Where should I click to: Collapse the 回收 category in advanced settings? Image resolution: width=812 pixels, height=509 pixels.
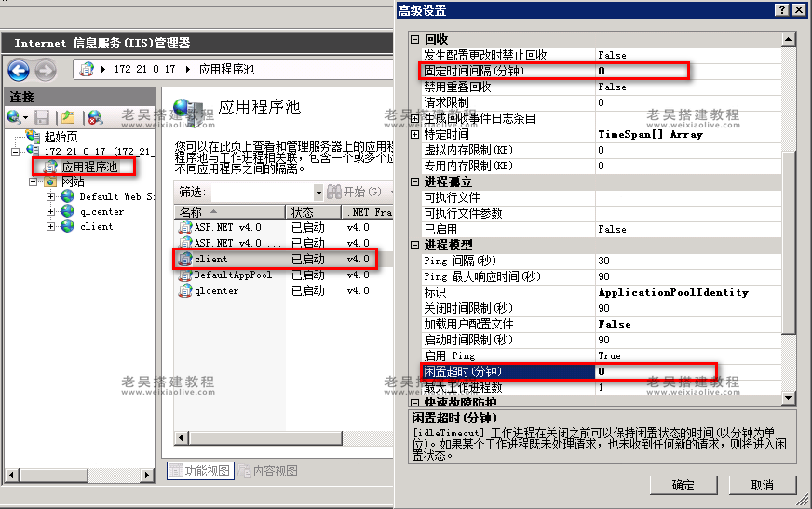(x=414, y=39)
